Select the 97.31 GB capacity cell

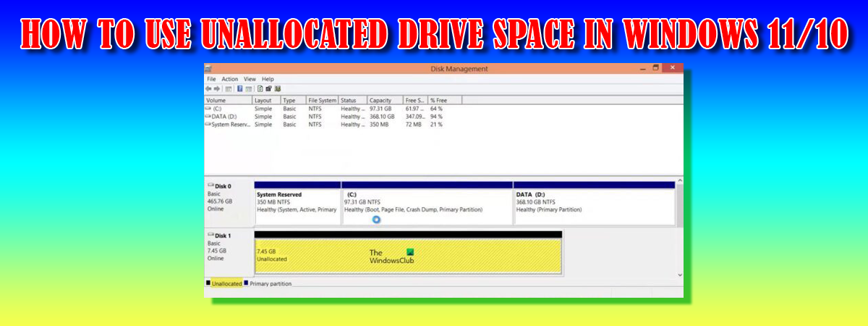tap(380, 108)
